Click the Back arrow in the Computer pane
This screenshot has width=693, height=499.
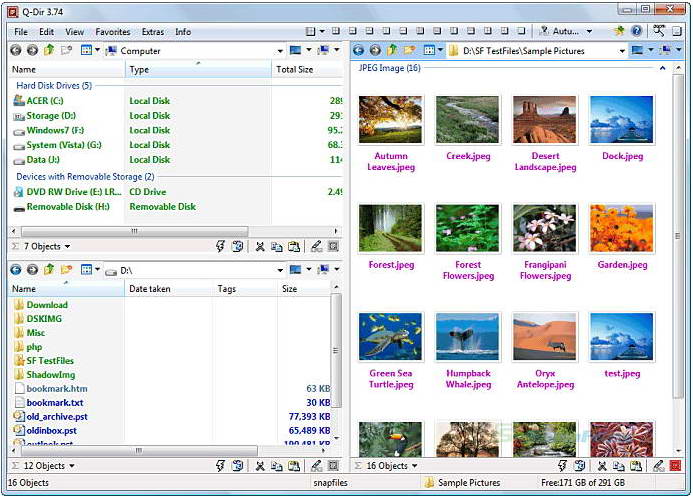pos(15,50)
